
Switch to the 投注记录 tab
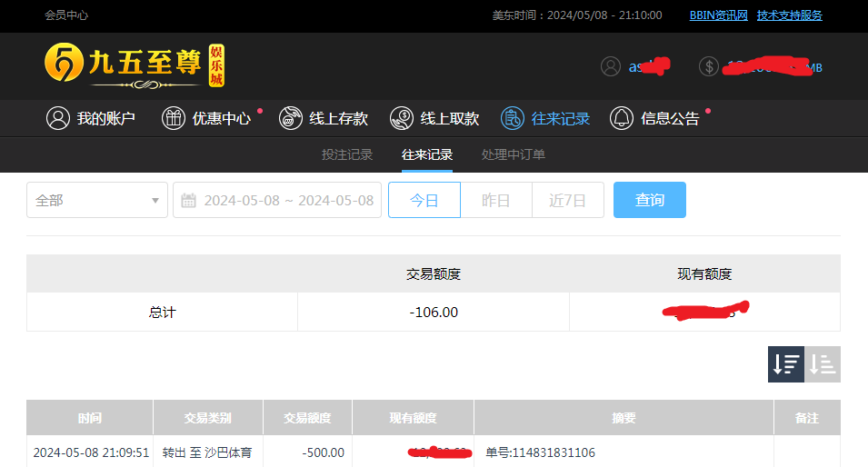[347, 155]
